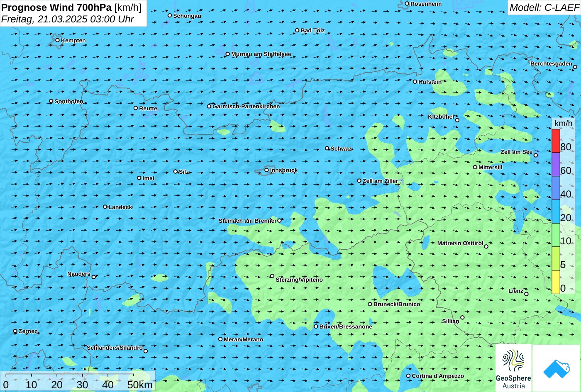Image resolution: width=581 pixels, height=392 pixels.
Task: Select the Sillian marker
Action: pyautogui.click(x=462, y=318)
